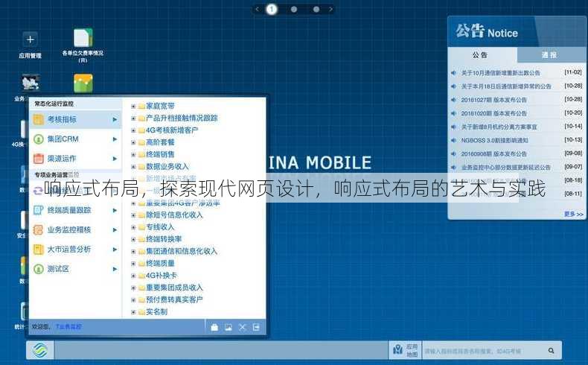This screenshot has width=588, height=365.
Task: Open the green chart desktop icon
Action: (x=83, y=83)
